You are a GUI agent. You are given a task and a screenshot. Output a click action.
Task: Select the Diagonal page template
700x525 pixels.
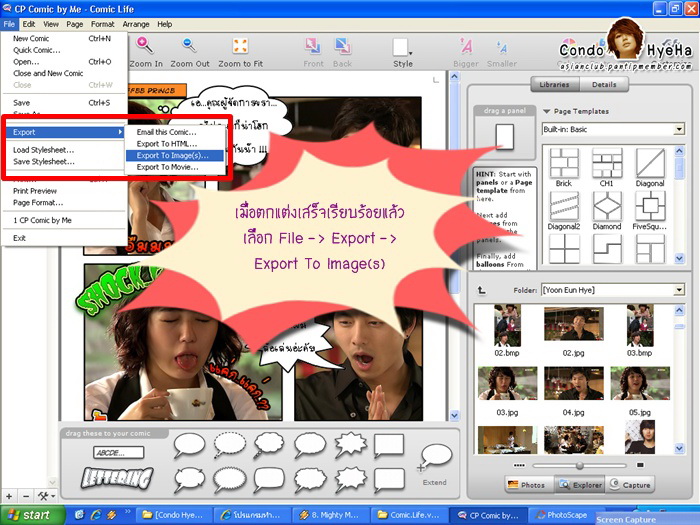650,163
